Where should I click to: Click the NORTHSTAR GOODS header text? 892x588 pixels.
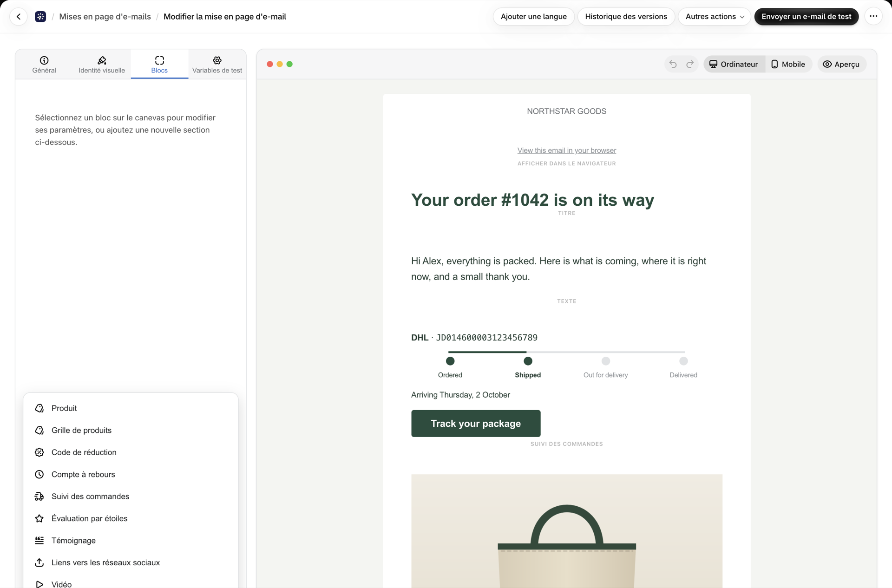[x=566, y=111]
